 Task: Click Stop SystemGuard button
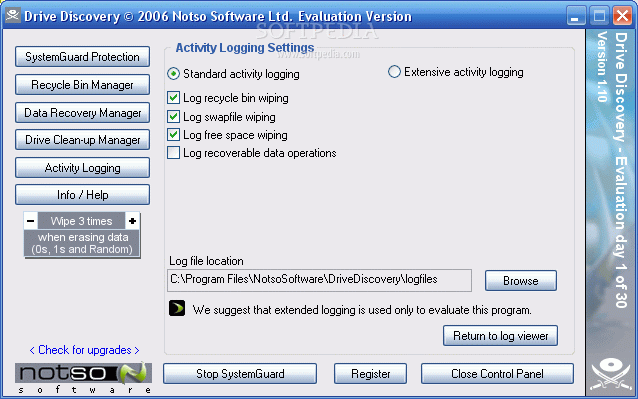(x=240, y=374)
